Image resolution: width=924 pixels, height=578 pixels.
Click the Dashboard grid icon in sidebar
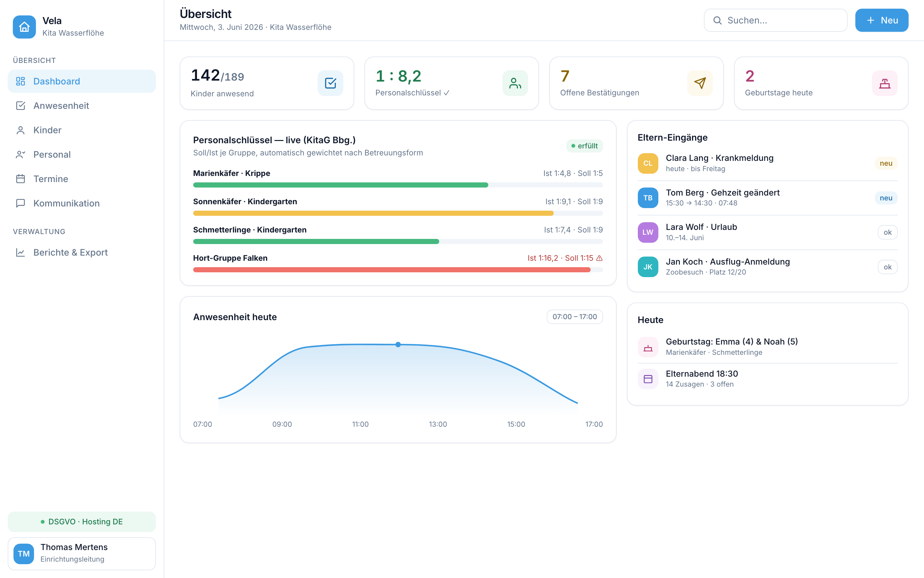[x=21, y=81]
